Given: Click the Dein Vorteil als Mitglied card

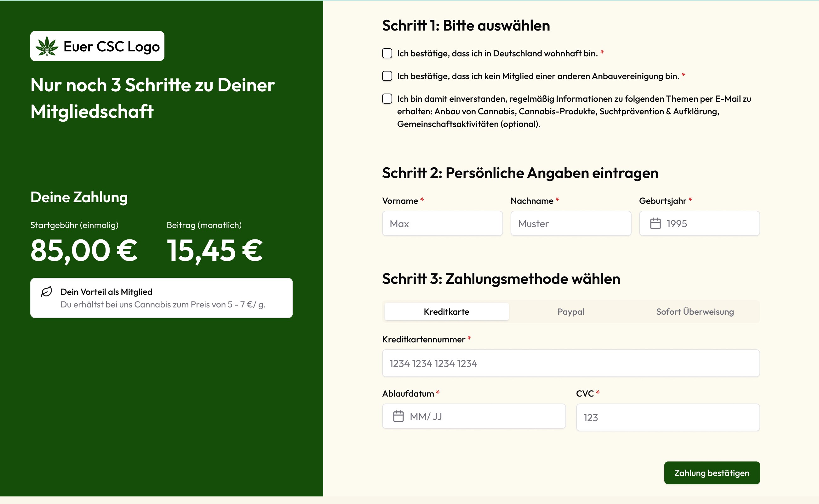Looking at the screenshot, I should [x=161, y=298].
